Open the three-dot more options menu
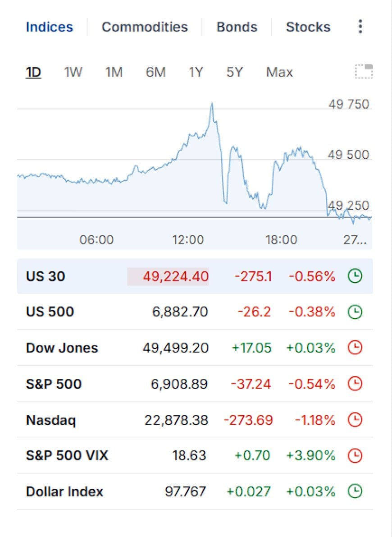 [x=360, y=26]
